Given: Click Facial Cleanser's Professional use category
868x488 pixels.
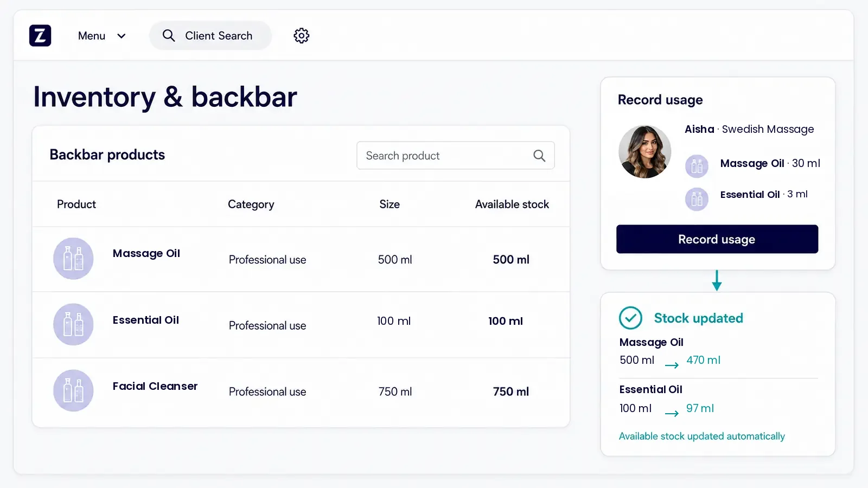Looking at the screenshot, I should [267, 391].
